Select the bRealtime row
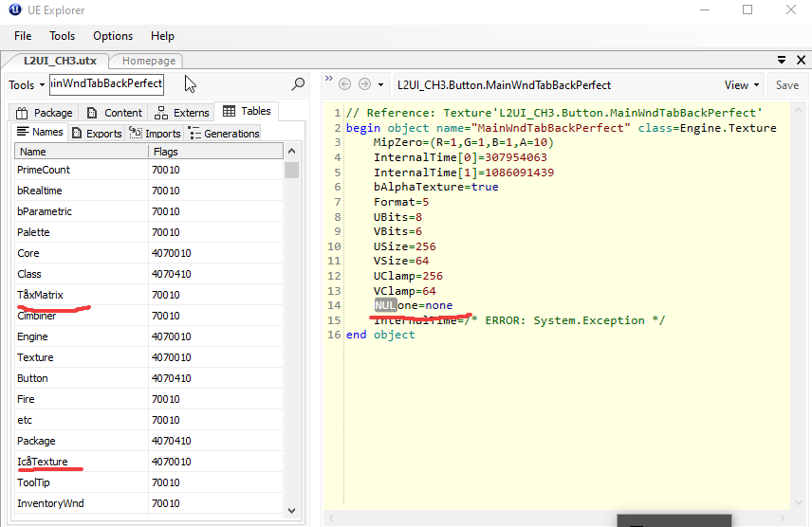This screenshot has width=812, height=527. pyautogui.click(x=149, y=191)
